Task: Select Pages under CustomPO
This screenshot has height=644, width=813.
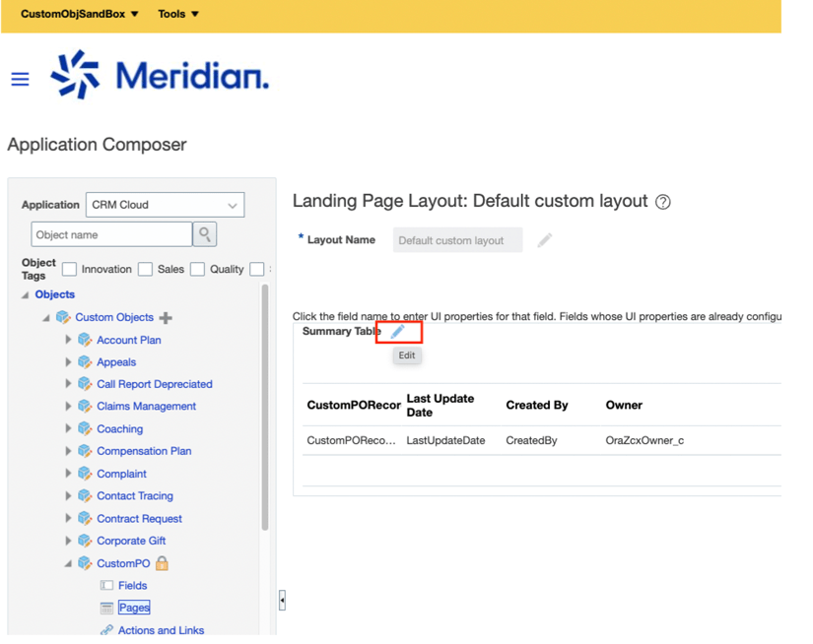Action: 134,608
